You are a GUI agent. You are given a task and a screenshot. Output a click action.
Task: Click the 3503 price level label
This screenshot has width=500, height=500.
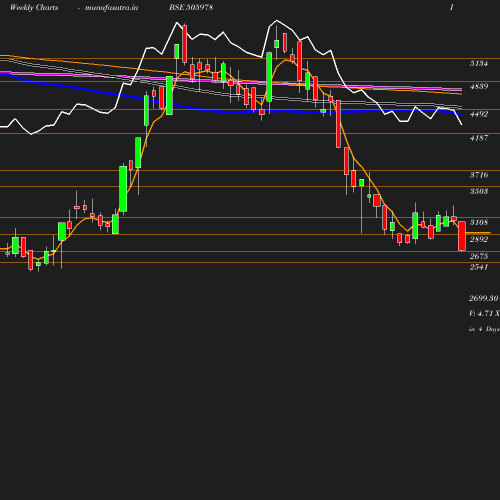tap(479, 191)
